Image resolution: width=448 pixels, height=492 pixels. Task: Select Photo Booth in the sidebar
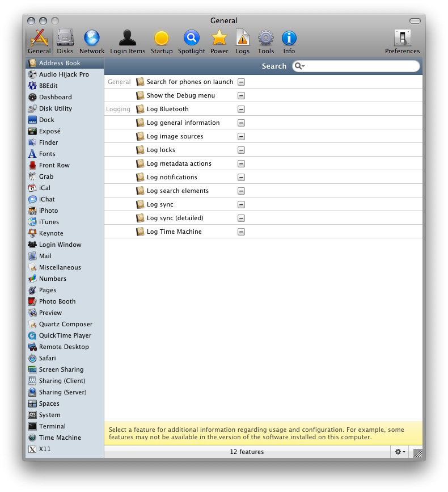point(65,301)
